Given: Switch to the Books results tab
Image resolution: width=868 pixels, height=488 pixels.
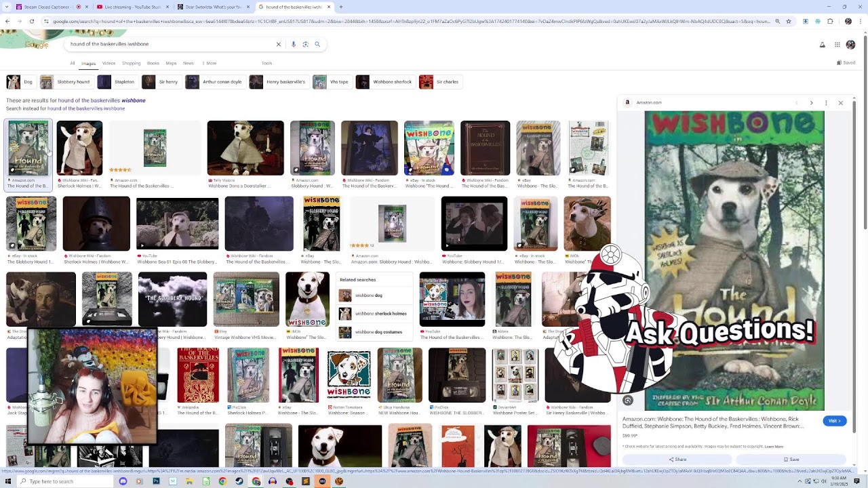Looking at the screenshot, I should click(153, 63).
